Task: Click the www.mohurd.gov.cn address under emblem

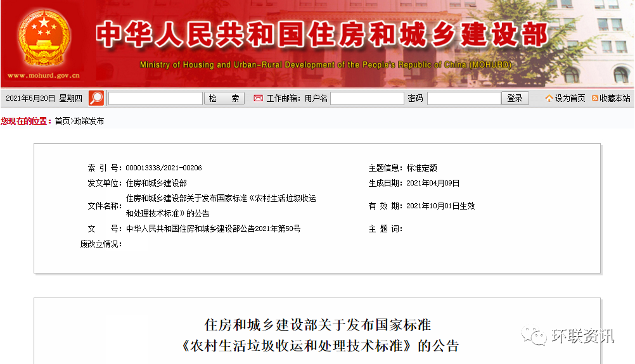Action: (x=43, y=75)
